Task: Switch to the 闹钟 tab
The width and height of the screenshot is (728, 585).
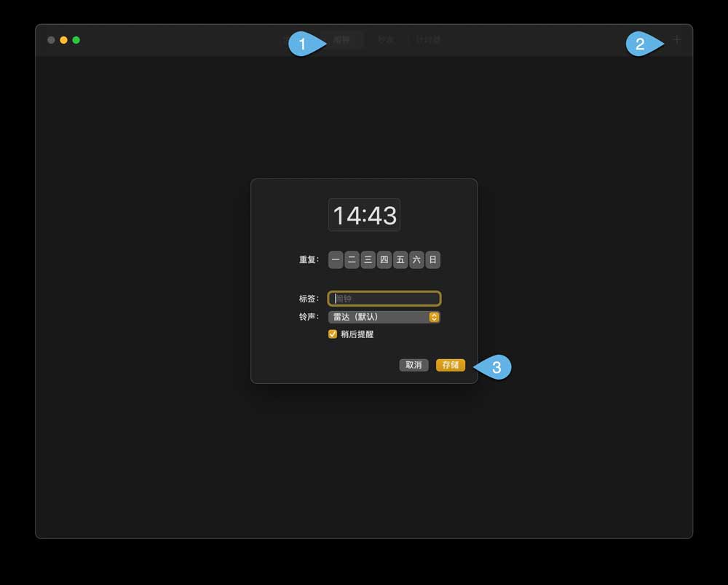Action: coord(341,40)
